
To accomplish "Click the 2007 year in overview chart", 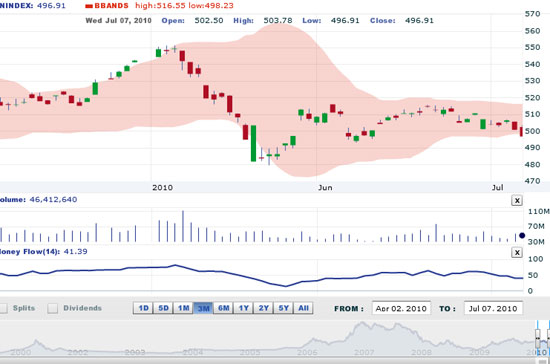I will 364,352.
